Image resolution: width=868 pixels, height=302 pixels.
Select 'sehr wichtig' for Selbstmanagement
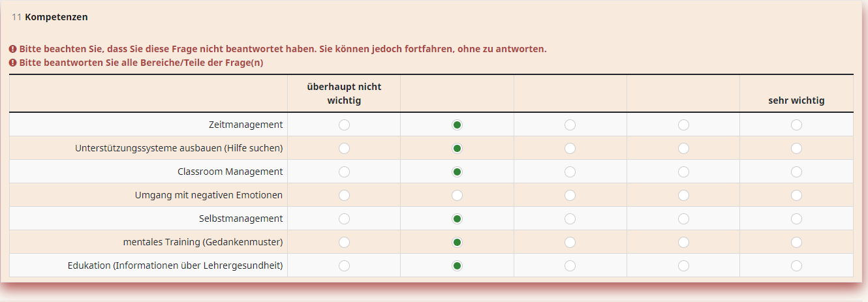(796, 219)
